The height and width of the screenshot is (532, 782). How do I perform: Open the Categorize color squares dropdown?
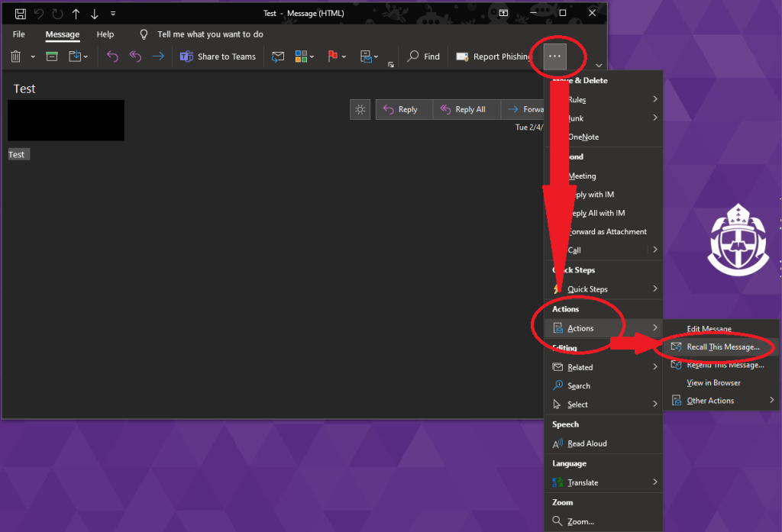point(304,56)
